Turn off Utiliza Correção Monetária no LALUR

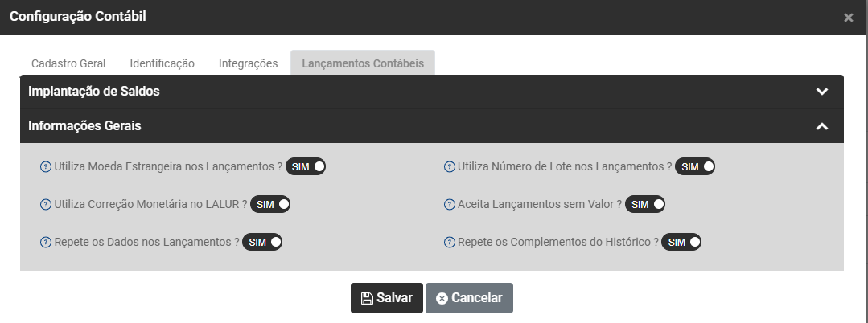click(x=270, y=204)
